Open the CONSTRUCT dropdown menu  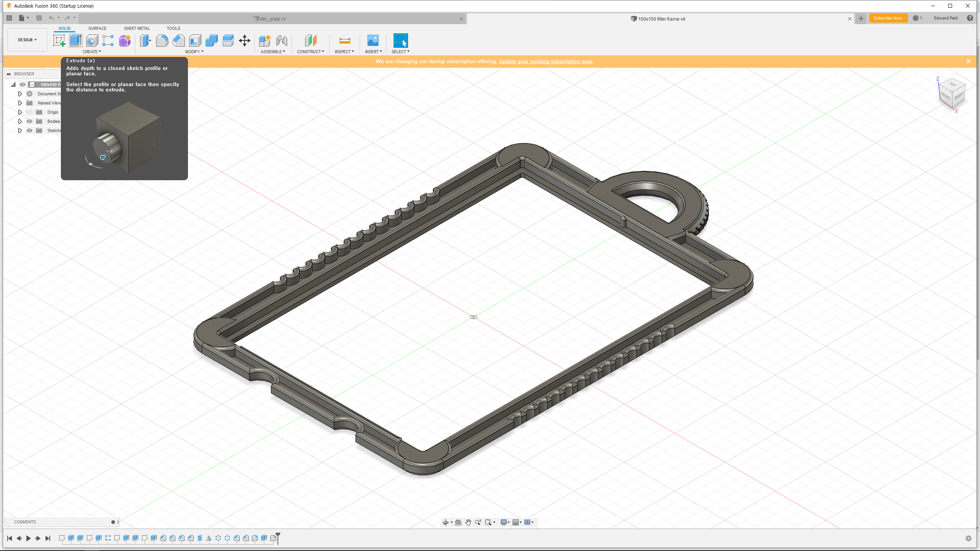pyautogui.click(x=310, y=52)
